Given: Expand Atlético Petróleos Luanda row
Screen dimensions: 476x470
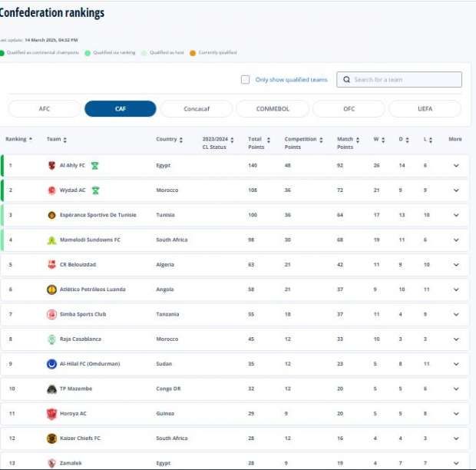Looking at the screenshot, I should (456, 290).
